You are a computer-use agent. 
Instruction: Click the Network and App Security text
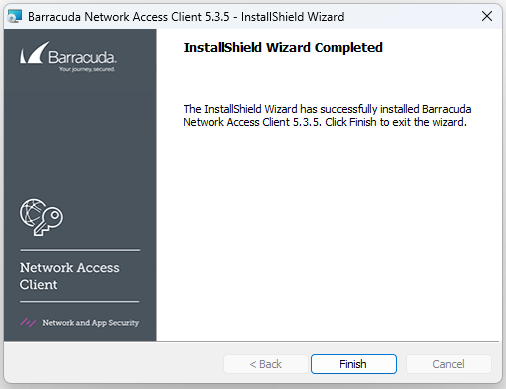pyautogui.click(x=90, y=323)
